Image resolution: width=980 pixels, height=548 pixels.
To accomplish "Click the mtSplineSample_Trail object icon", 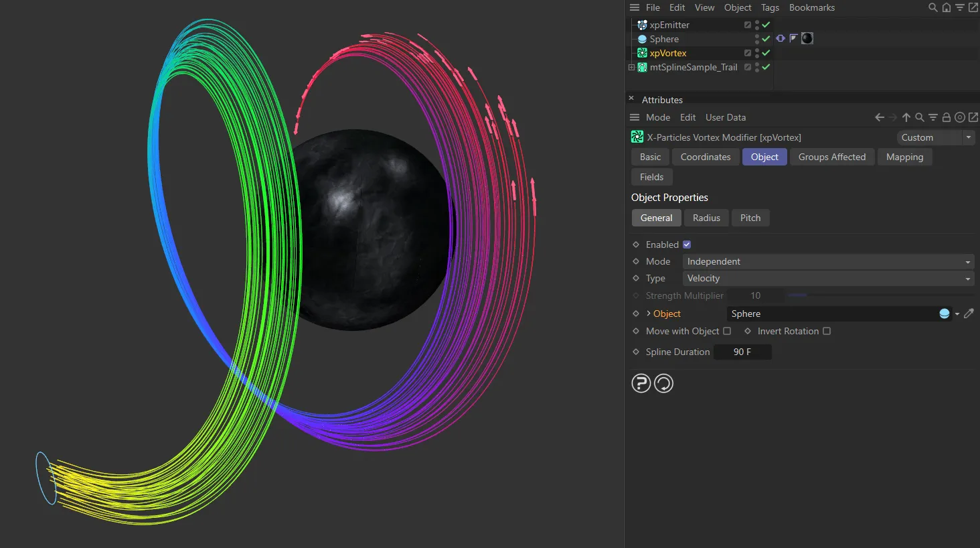I will click(642, 67).
